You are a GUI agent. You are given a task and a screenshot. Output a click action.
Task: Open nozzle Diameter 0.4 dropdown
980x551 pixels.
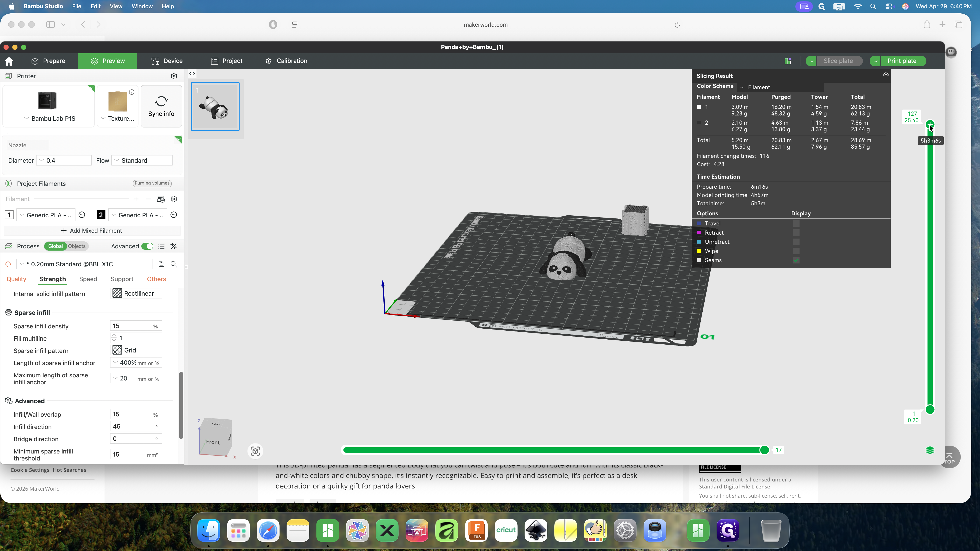pyautogui.click(x=64, y=160)
